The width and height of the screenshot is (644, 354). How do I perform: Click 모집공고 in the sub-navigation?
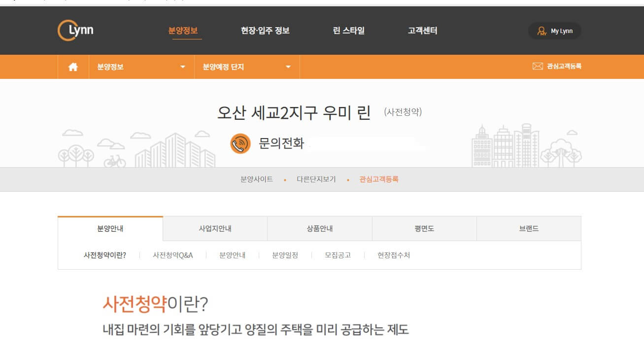pos(337,255)
